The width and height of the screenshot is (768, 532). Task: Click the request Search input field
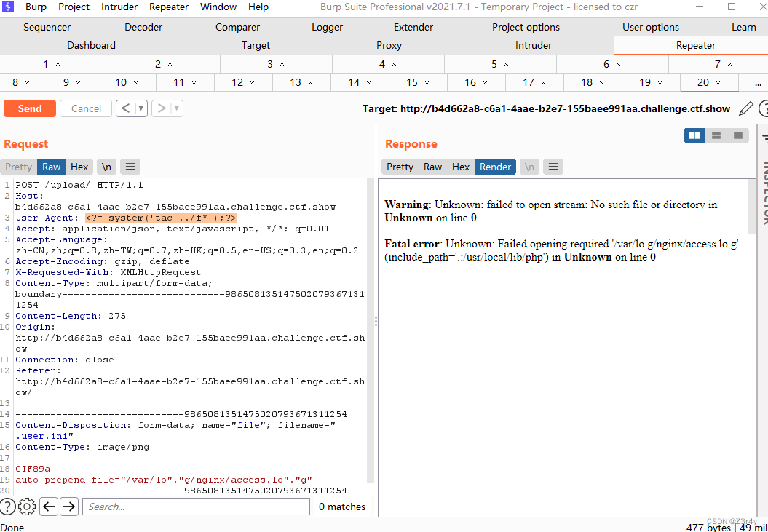196,507
